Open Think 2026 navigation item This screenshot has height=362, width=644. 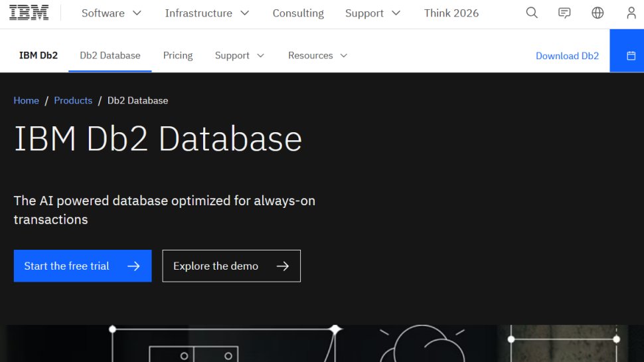tap(451, 13)
